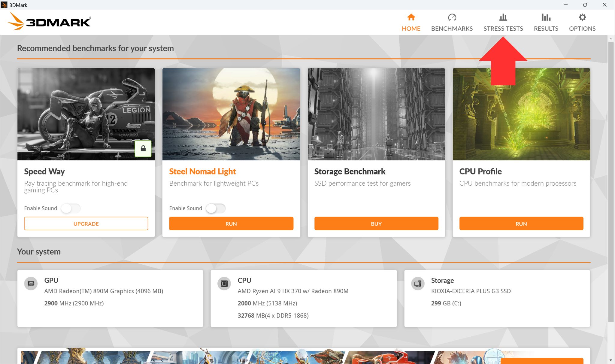Toggle Enable Sound for Steel Nomad Light

click(216, 208)
